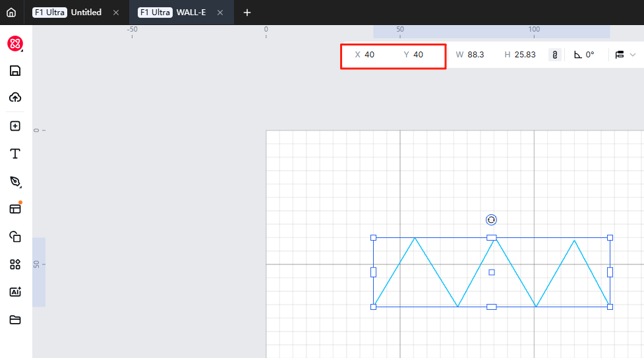Select the Shapes tool
This screenshot has height=358, width=644.
pos(15,237)
